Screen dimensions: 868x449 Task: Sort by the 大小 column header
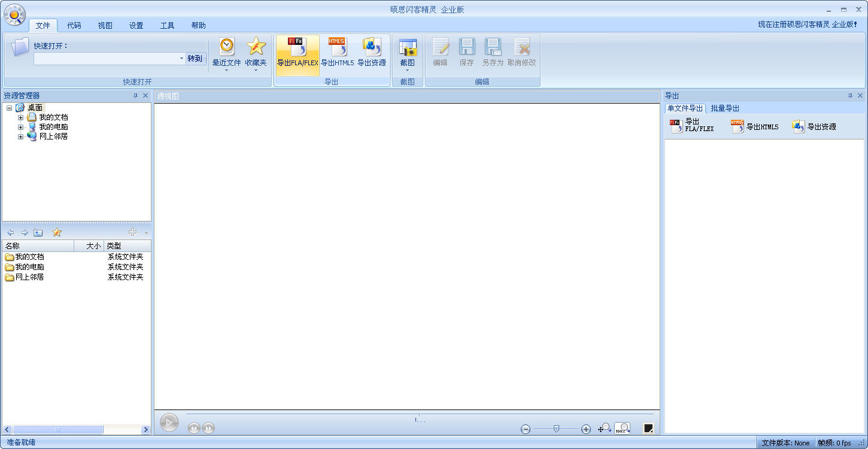pyautogui.click(x=89, y=246)
